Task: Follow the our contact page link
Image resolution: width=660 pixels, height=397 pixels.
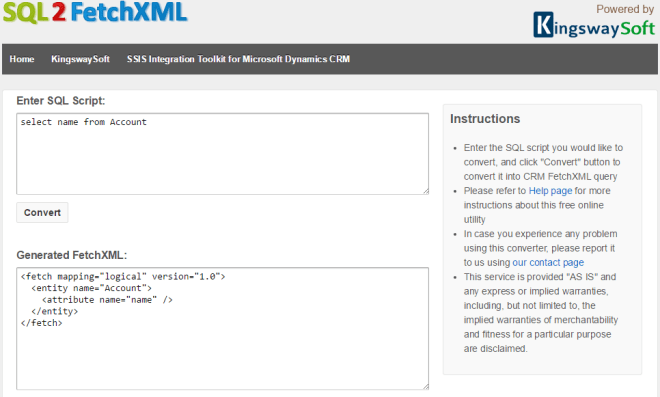Action: pos(548,262)
